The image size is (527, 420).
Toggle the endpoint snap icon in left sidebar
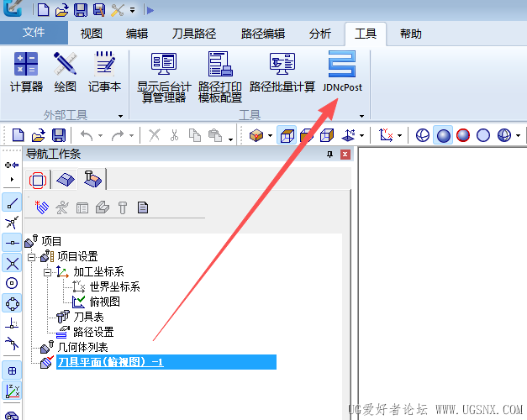(x=12, y=202)
